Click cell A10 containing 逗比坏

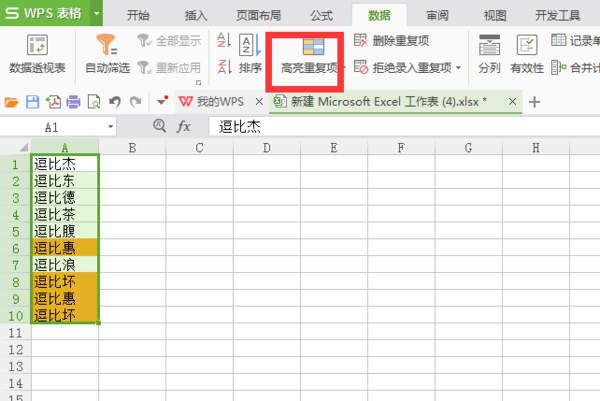(x=65, y=315)
